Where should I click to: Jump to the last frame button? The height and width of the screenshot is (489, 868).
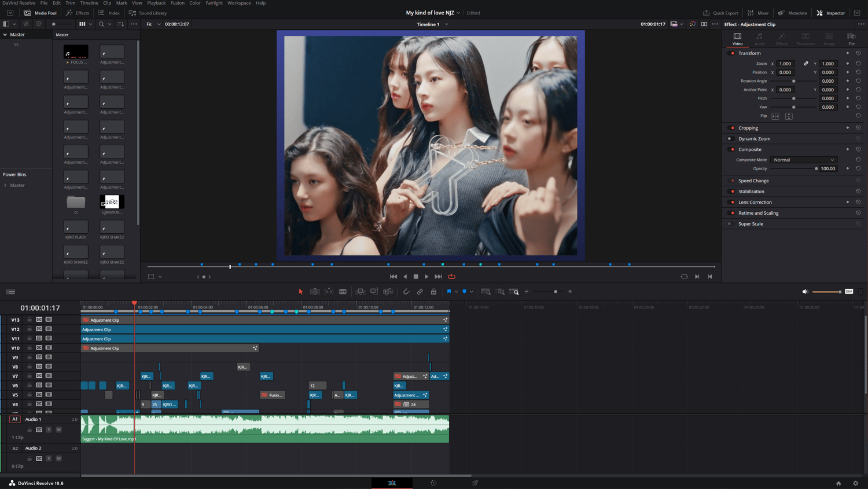439,277
